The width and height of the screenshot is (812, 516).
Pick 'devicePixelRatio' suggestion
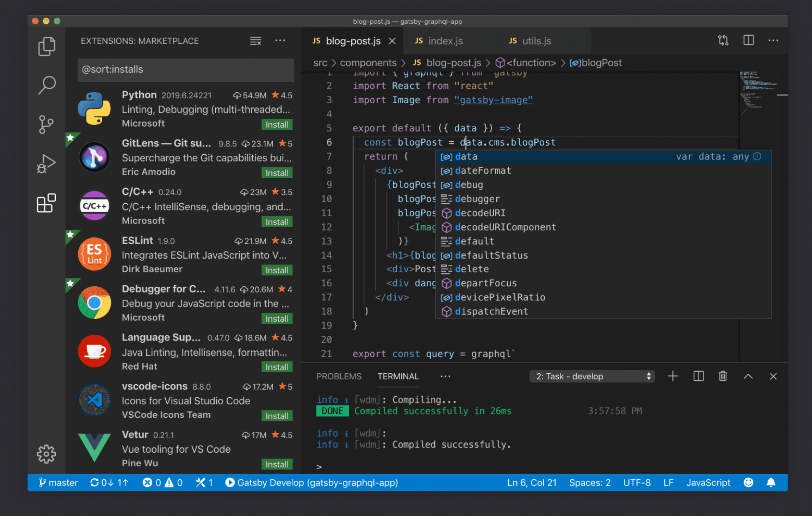tap(603, 297)
